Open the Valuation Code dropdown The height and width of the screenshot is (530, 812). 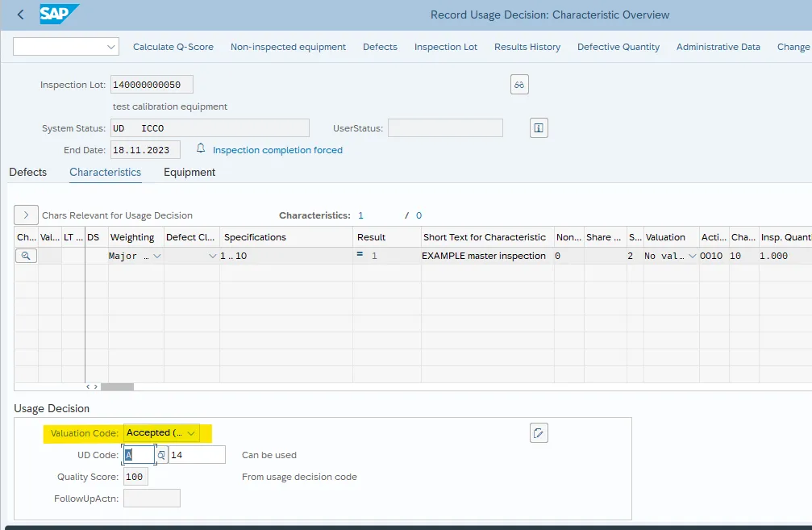(191, 433)
